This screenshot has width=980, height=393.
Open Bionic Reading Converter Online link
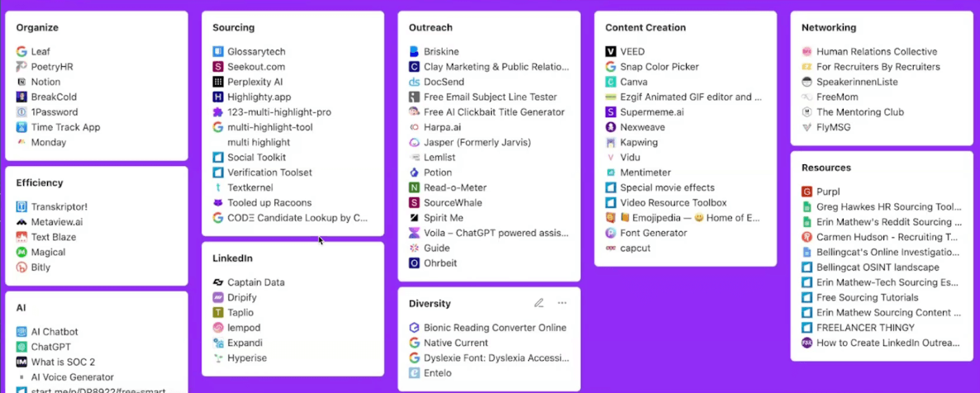(x=495, y=328)
